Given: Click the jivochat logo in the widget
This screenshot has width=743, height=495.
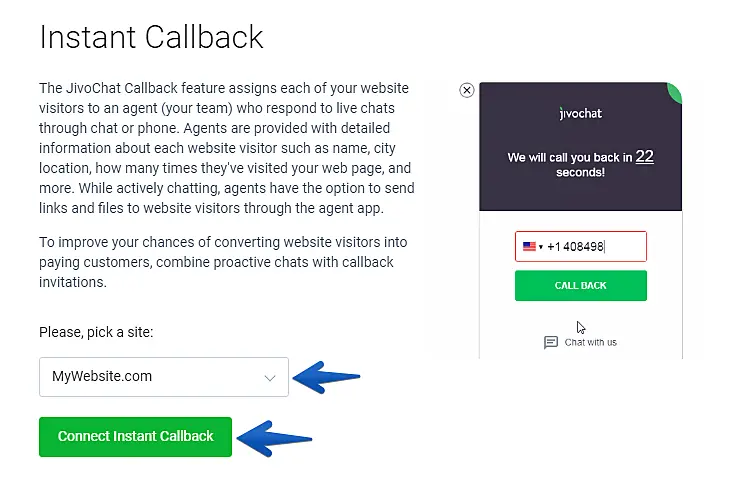Looking at the screenshot, I should click(x=580, y=114).
